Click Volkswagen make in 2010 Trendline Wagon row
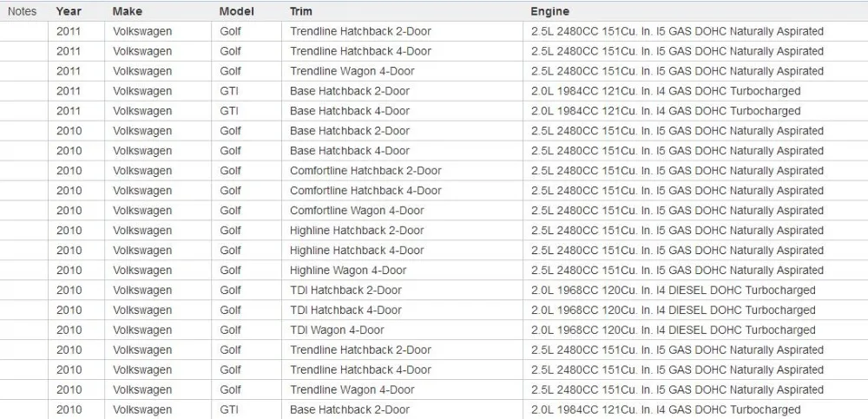This screenshot has width=868, height=419. (x=142, y=390)
